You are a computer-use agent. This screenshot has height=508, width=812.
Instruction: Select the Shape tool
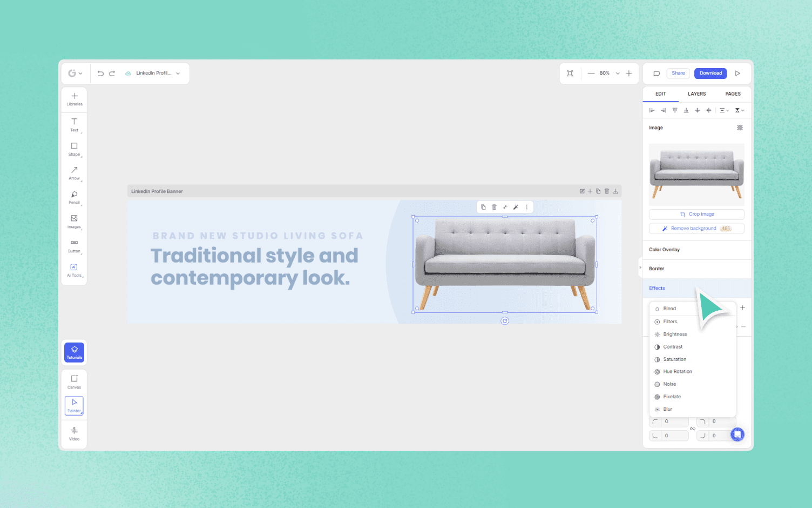75,149
